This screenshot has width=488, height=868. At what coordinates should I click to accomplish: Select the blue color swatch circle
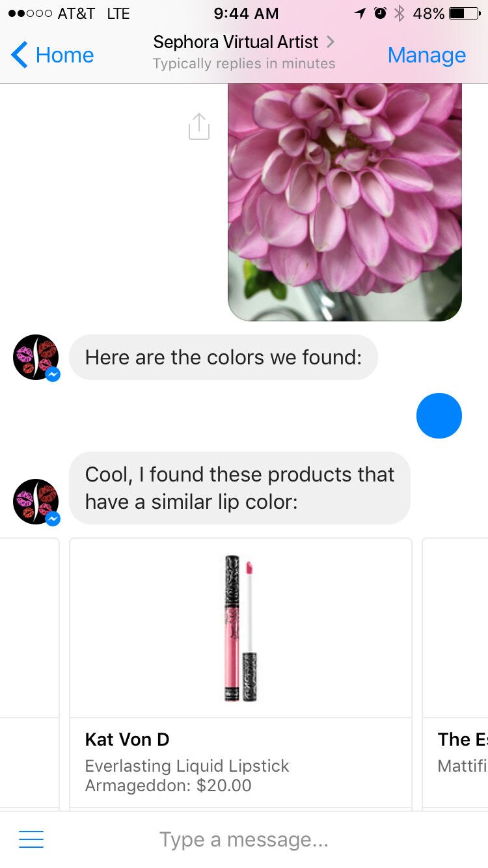[439, 416]
